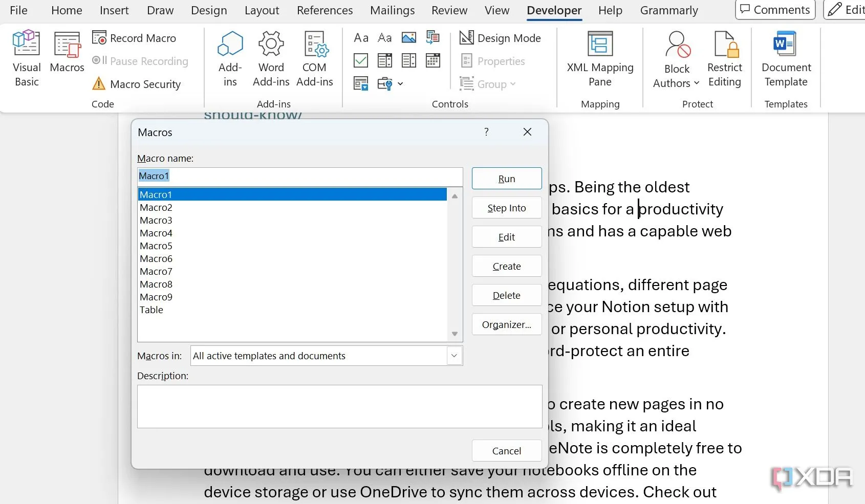
Task: Insert a Check Box content control
Action: (x=361, y=61)
